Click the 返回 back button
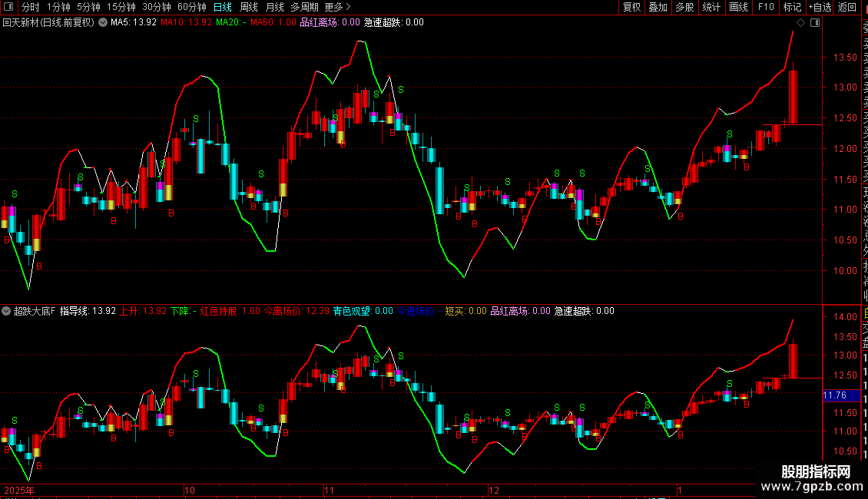The width and height of the screenshot is (868, 499). tap(847, 7)
